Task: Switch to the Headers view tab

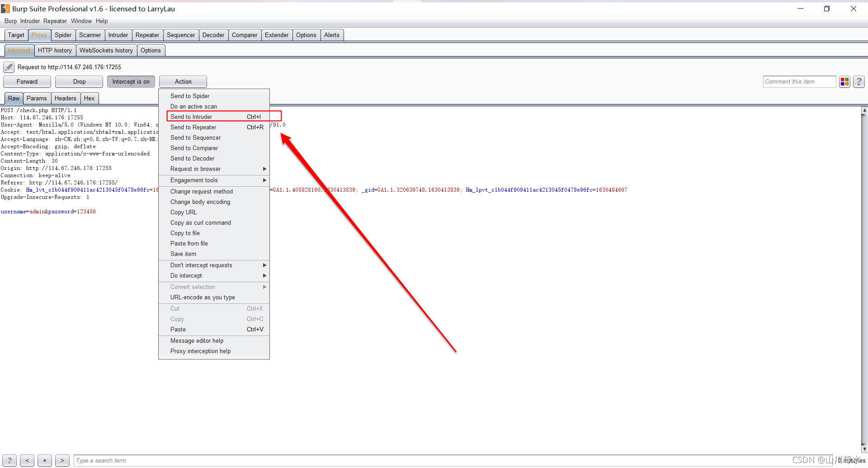Action: click(66, 99)
